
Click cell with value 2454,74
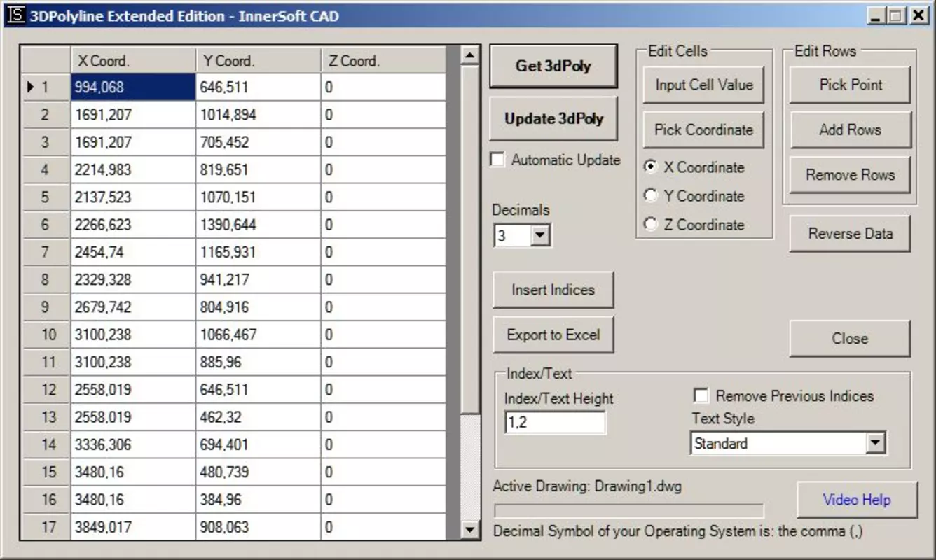click(x=133, y=252)
